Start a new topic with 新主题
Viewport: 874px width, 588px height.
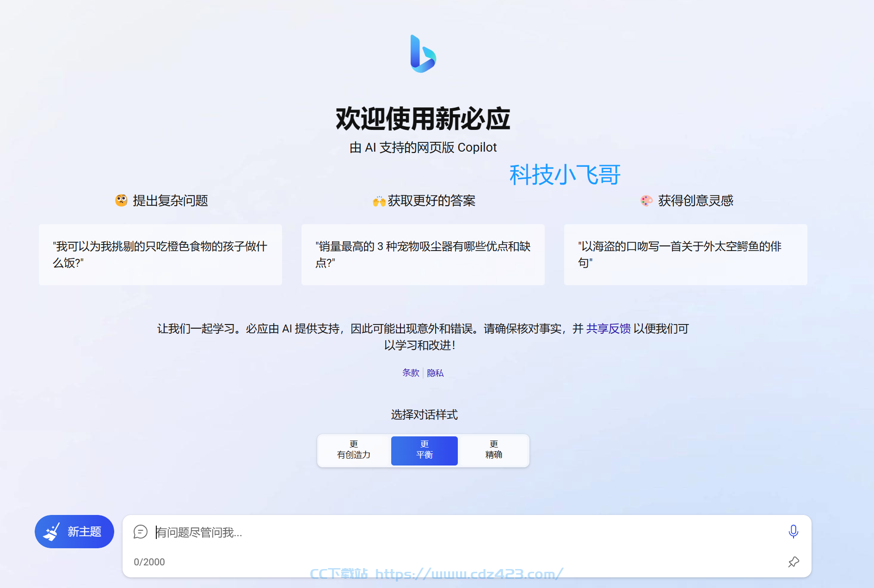[x=74, y=532]
